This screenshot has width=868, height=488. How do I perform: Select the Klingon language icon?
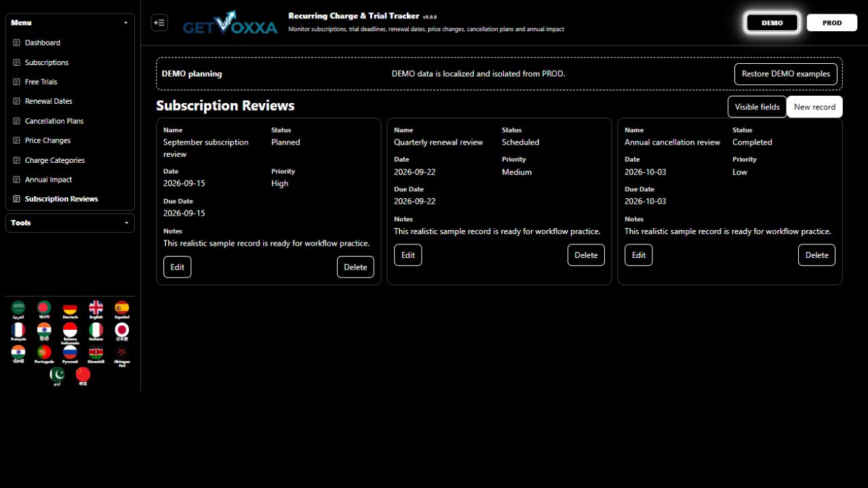point(122,356)
